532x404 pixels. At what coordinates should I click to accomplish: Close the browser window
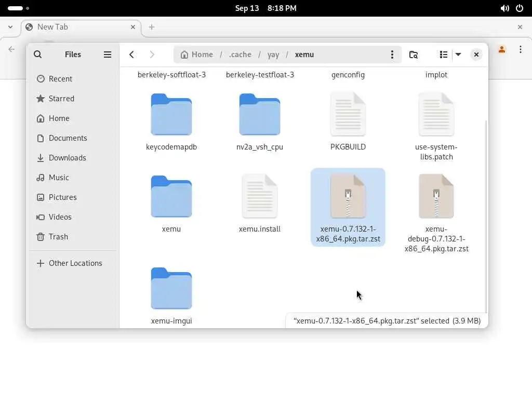(520, 27)
